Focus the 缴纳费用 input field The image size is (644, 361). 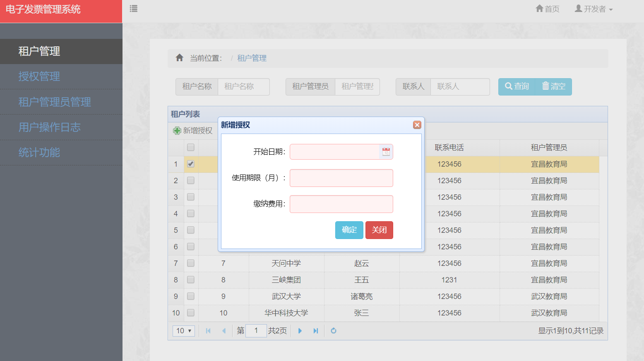coord(341,204)
